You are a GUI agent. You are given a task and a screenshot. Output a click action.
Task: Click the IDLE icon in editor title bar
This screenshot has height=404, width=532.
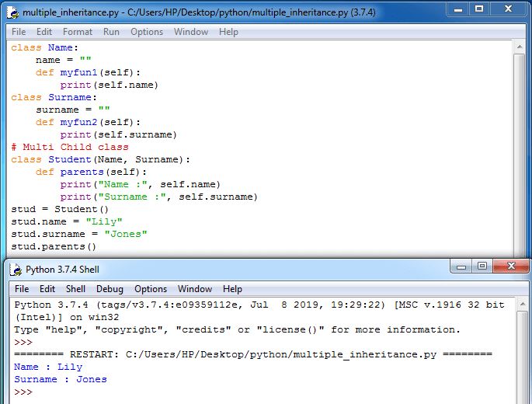tap(13, 13)
